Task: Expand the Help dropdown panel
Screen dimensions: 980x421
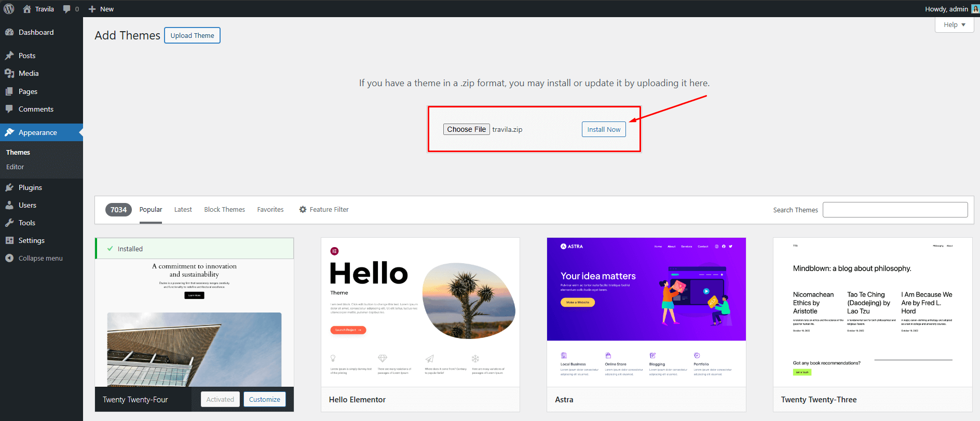Action: click(x=954, y=24)
